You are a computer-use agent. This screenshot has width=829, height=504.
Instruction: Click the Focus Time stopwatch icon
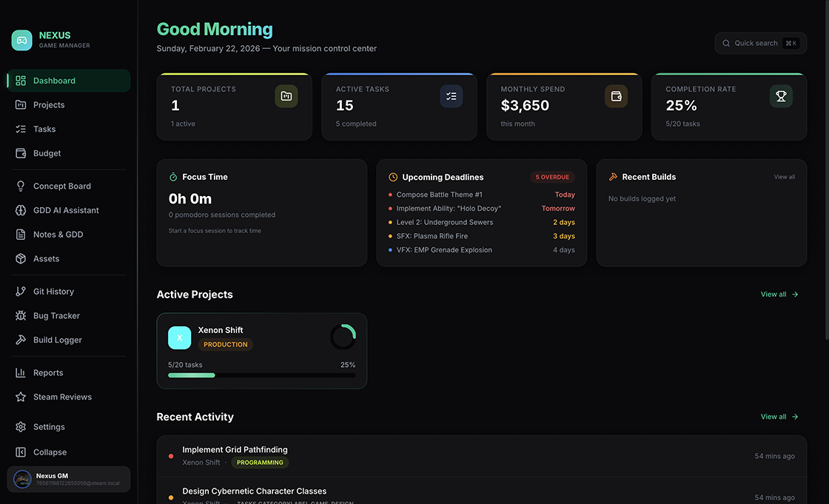173,177
